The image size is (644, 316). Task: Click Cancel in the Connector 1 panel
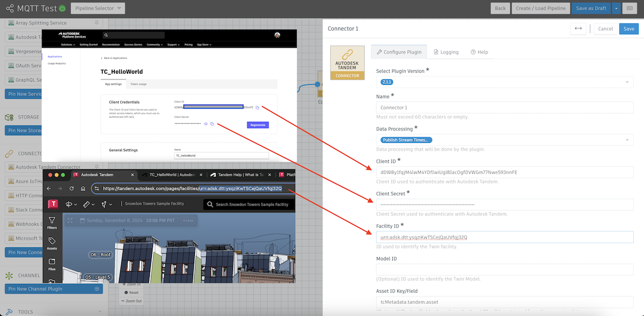605,28
